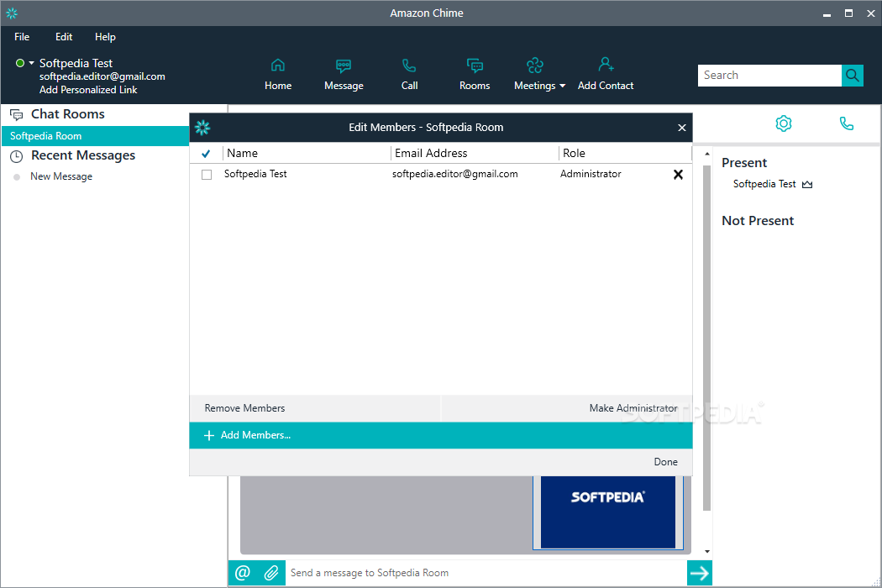Send the message with the arrow button
The image size is (882, 588).
tap(699, 573)
